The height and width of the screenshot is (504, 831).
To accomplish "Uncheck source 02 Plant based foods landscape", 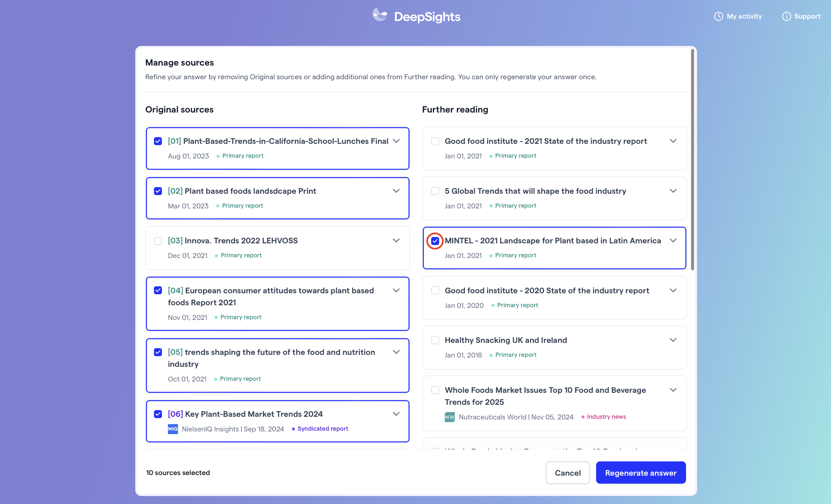I will point(158,191).
